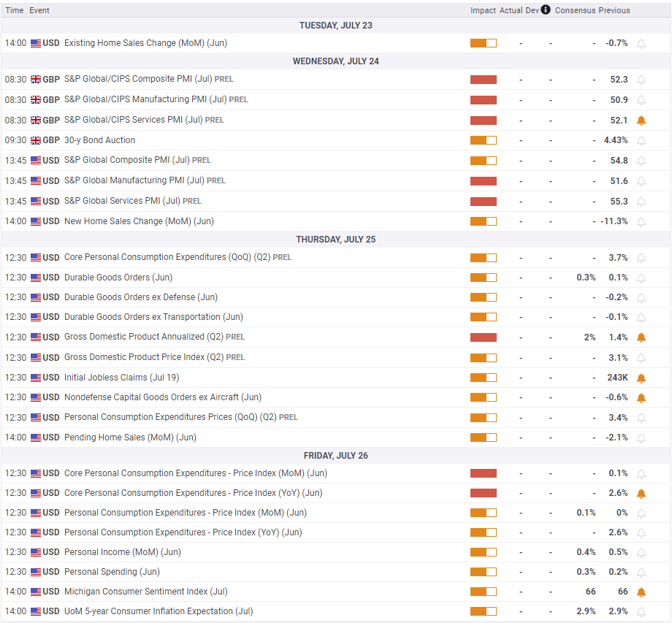Click bell icon for Nondefense Capital Goods Orders
This screenshot has height=623, width=672.
641,398
